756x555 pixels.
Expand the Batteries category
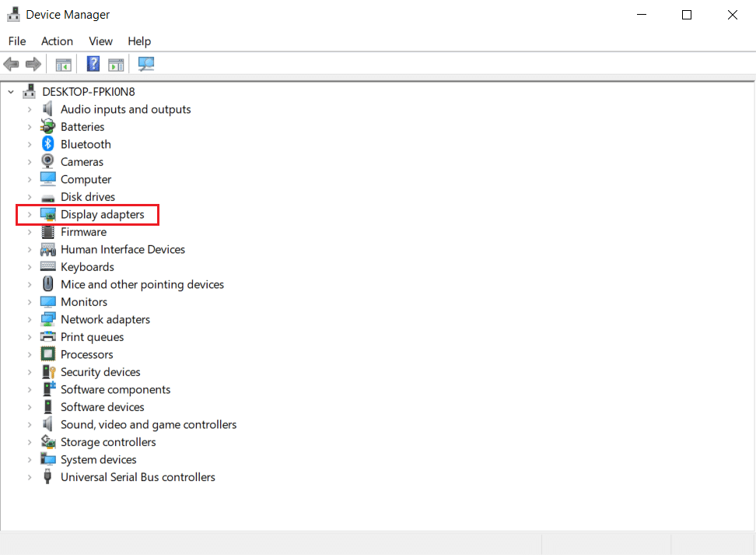pyautogui.click(x=30, y=127)
